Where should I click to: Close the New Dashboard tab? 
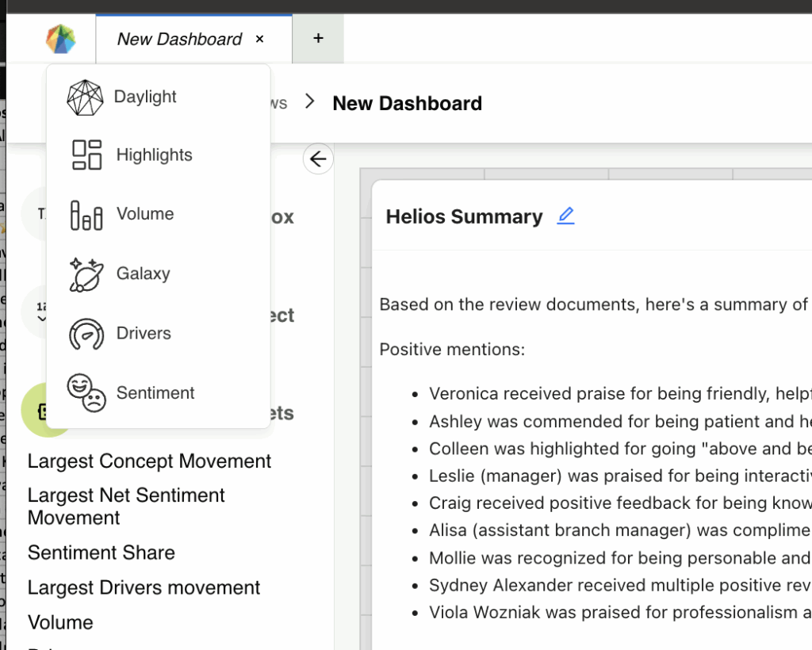point(260,39)
